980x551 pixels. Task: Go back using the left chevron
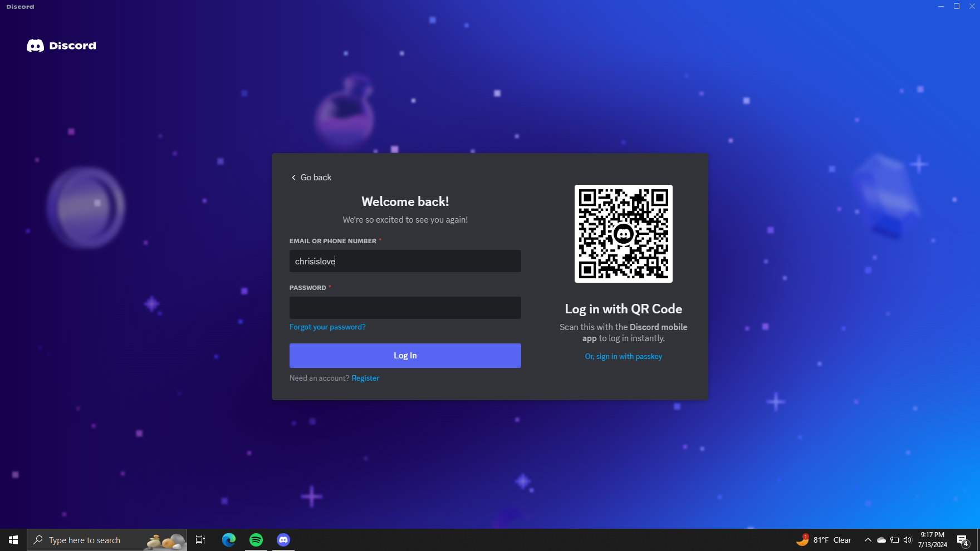311,178
